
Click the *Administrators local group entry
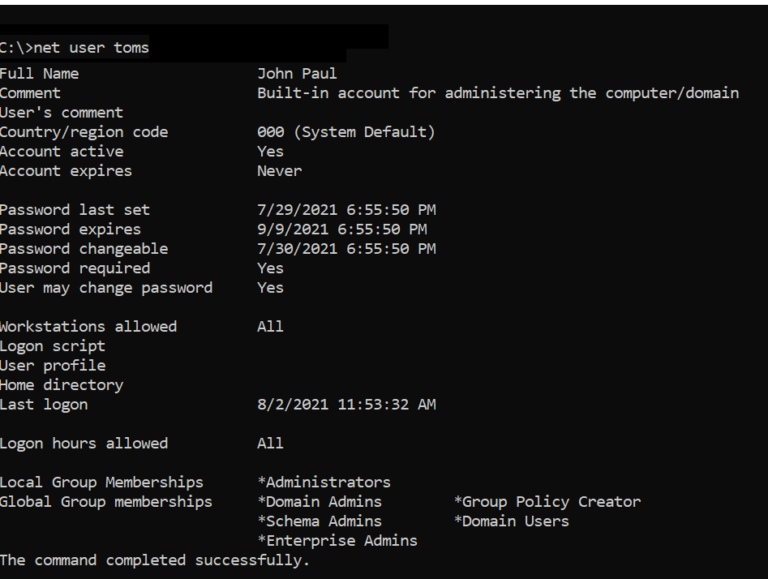(324, 482)
